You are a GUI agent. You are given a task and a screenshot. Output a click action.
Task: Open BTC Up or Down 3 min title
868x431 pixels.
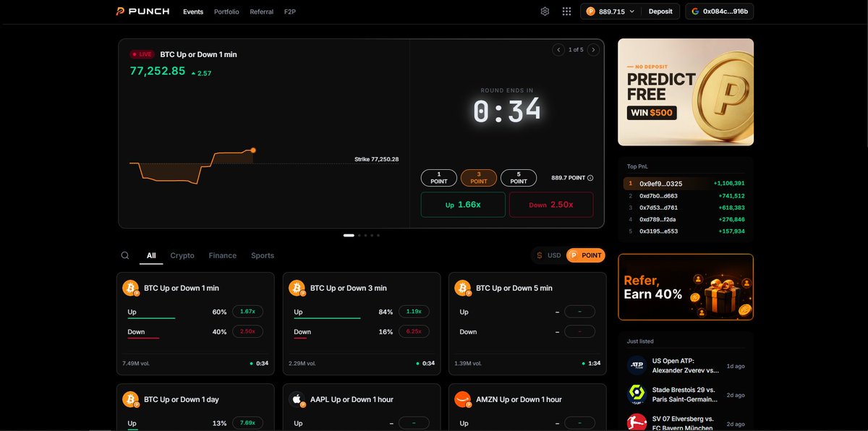click(349, 288)
